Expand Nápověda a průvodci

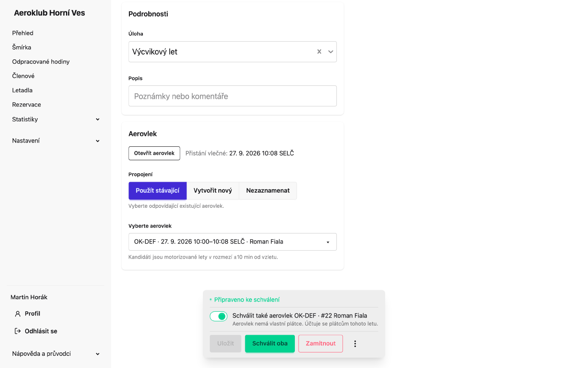click(56, 354)
